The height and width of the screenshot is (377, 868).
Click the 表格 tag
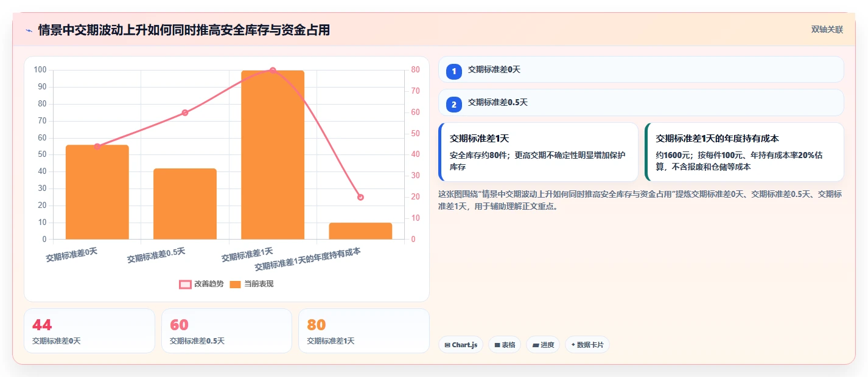click(505, 345)
